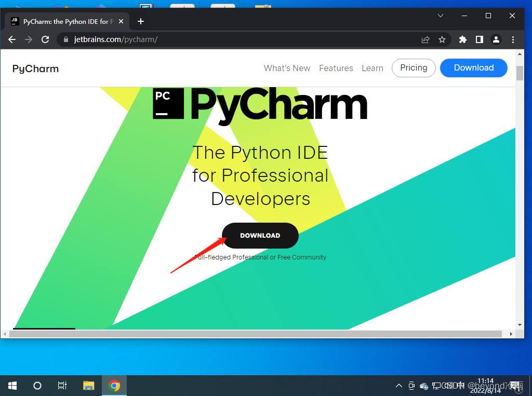Click the Pricing button
The width and height of the screenshot is (532, 396).
(x=414, y=68)
